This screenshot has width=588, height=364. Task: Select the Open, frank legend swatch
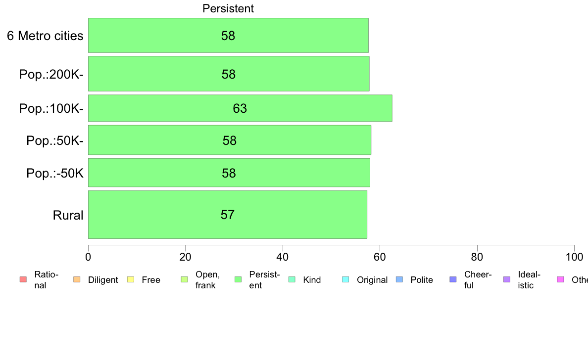pos(184,279)
